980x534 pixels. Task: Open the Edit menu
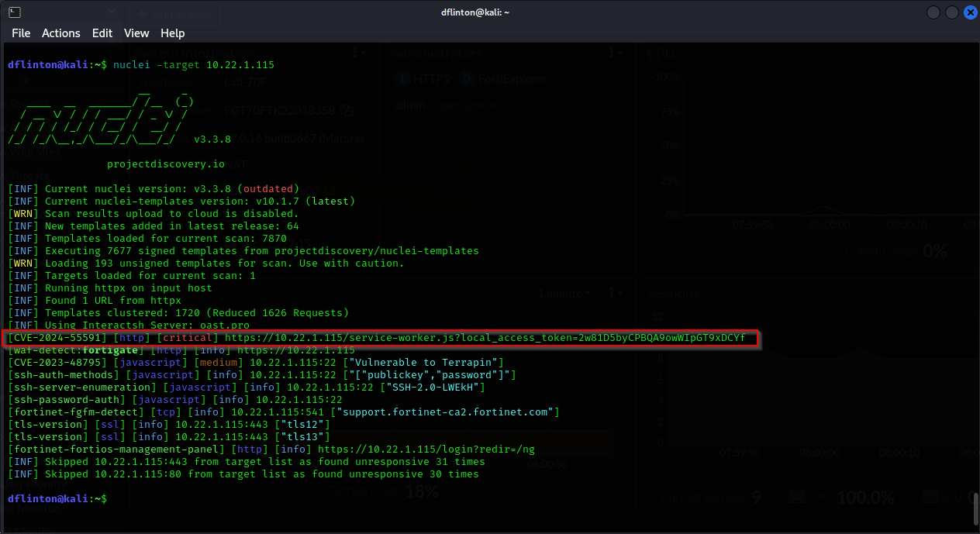[102, 33]
